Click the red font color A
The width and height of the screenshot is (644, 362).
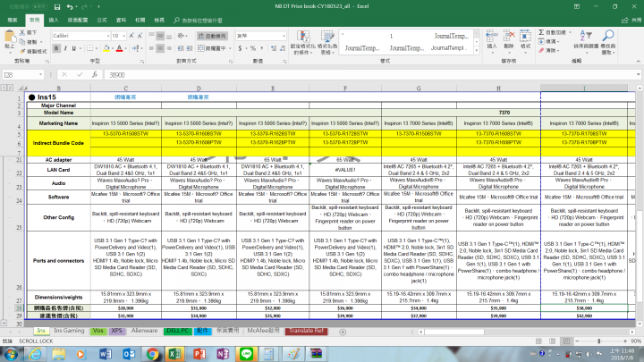point(119,48)
